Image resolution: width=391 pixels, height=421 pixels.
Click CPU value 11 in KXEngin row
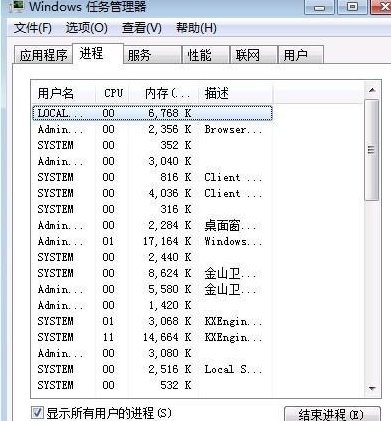click(108, 337)
